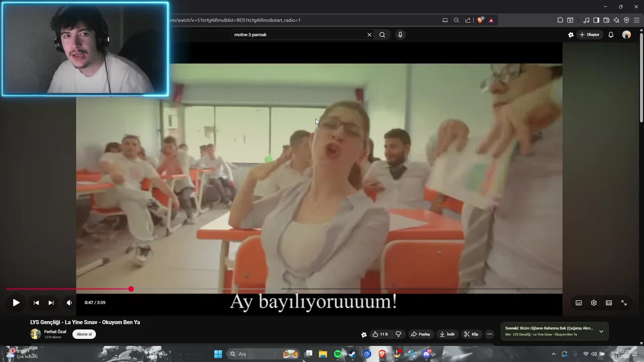Viewport: 644px width, 362px height.
Task: Open Brave Rewards triangle icon
Action: coord(491,20)
